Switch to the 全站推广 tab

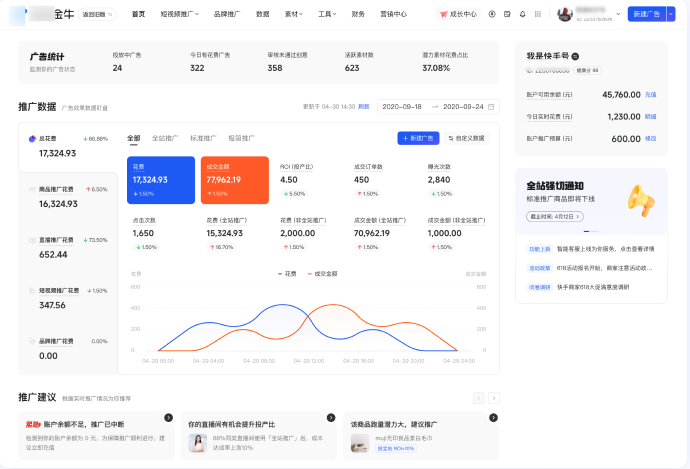tap(164, 138)
